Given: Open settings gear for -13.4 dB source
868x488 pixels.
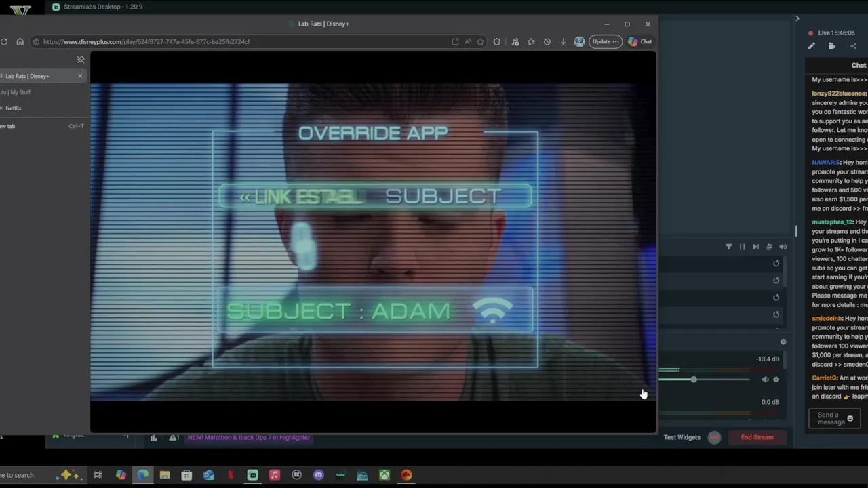Looking at the screenshot, I should point(776,380).
